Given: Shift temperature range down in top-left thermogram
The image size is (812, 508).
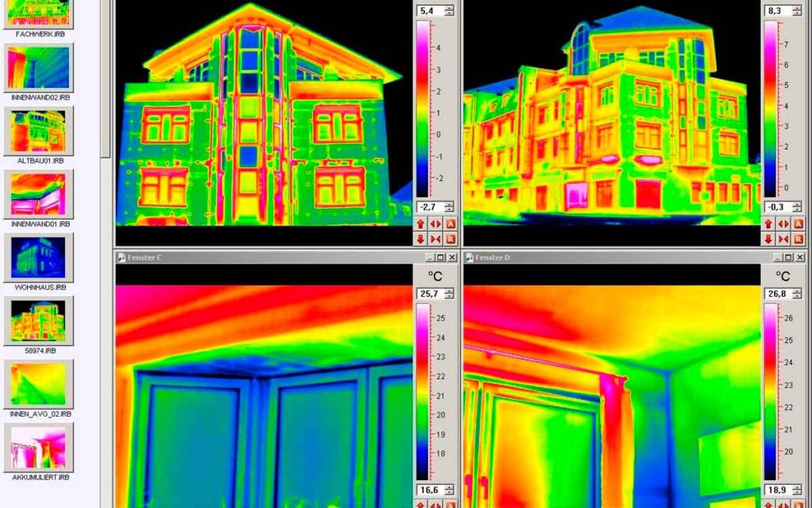Looking at the screenshot, I should coord(420,239).
